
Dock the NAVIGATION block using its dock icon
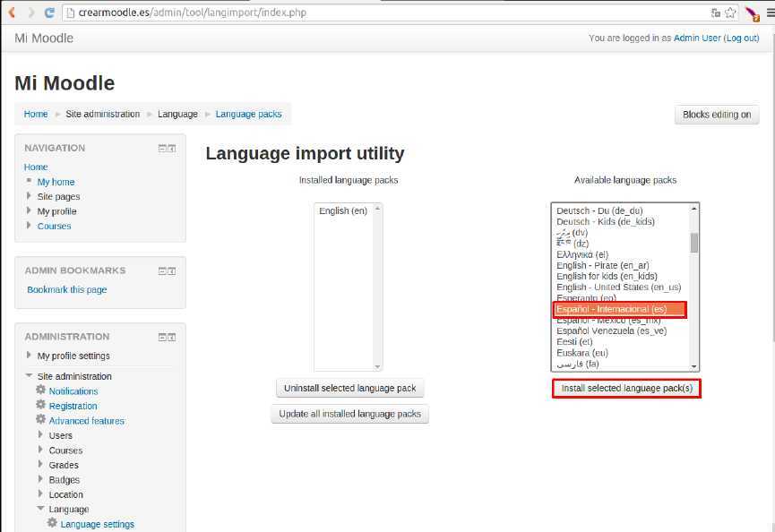pos(170,147)
